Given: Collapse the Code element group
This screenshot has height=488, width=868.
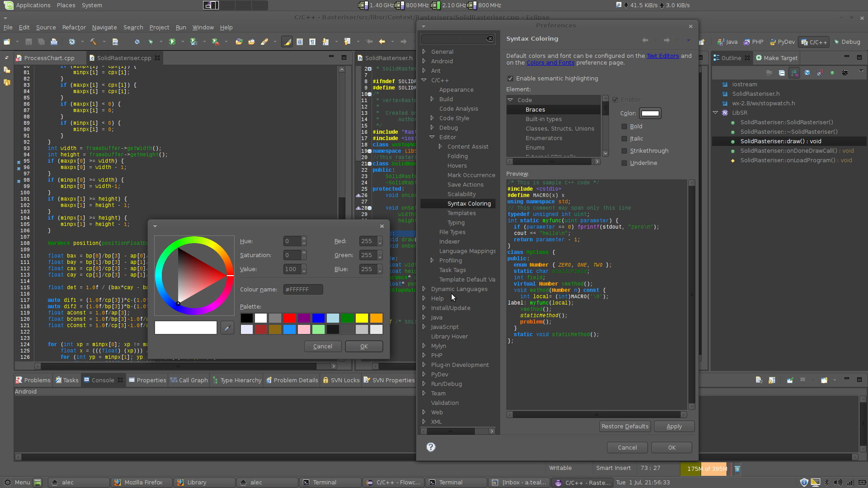Looking at the screenshot, I should tap(510, 100).
